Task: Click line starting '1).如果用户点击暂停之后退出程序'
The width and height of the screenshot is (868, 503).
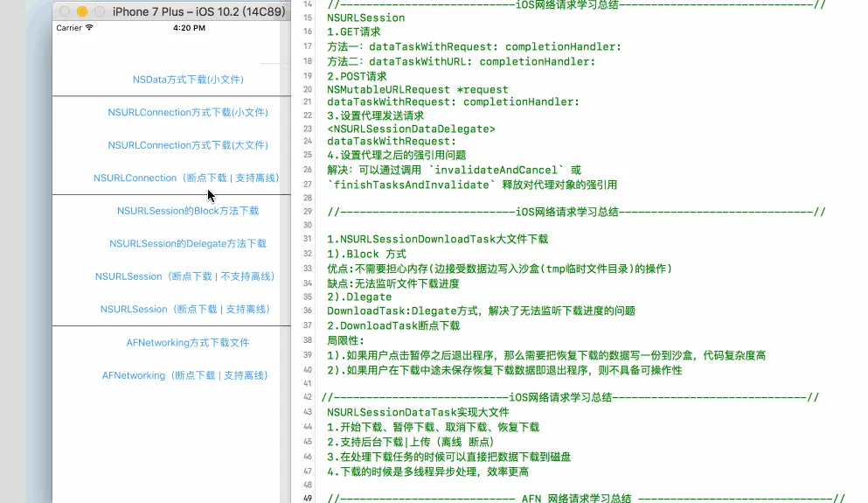Action: (546, 356)
